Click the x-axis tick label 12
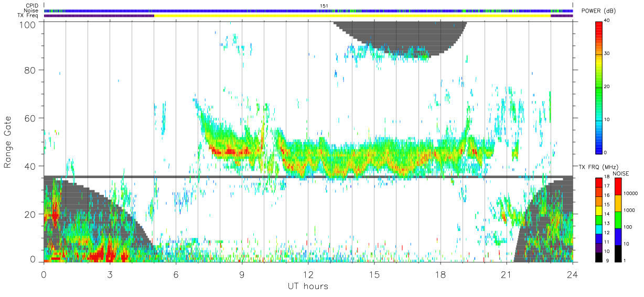This screenshot has width=644, height=297. click(x=308, y=274)
